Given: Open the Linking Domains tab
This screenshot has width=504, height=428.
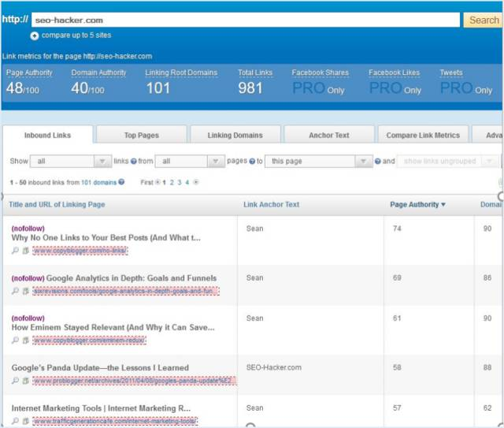Looking at the screenshot, I should 235,135.
